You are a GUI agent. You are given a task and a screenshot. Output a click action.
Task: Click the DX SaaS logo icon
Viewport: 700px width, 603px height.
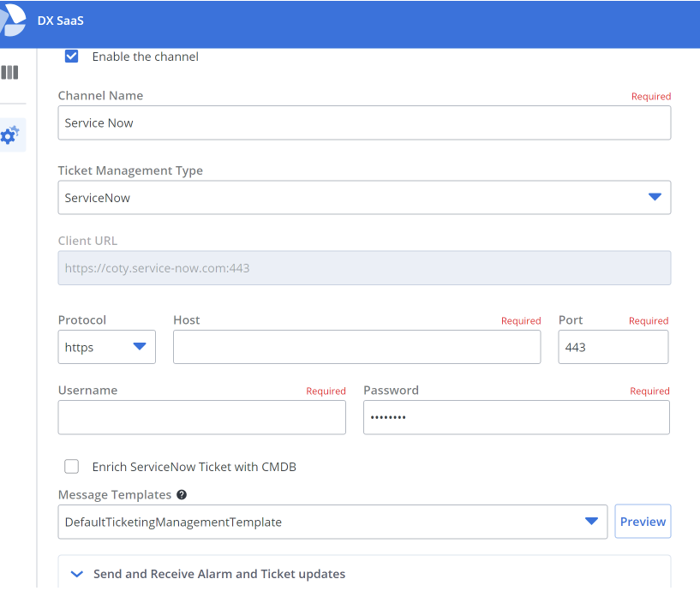tap(11, 21)
